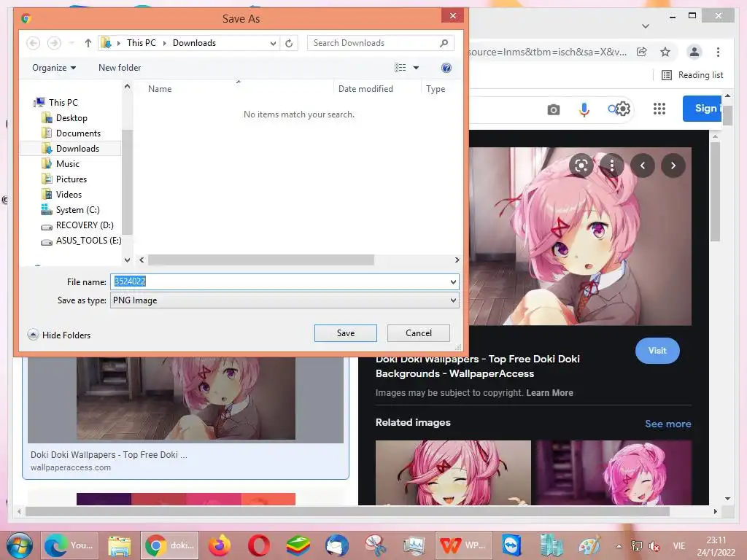
Task: Sort by Type column header
Action: click(x=436, y=88)
